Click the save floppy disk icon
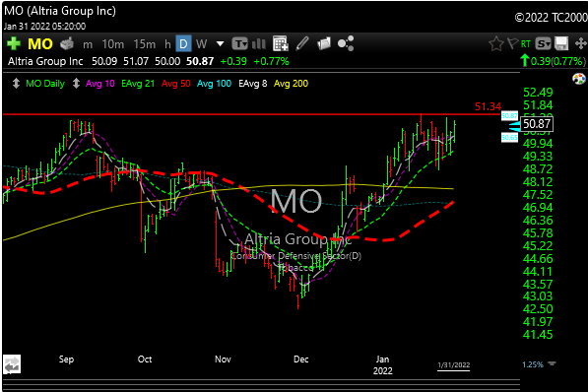Image resolution: width=588 pixels, height=392 pixels. pos(561,44)
